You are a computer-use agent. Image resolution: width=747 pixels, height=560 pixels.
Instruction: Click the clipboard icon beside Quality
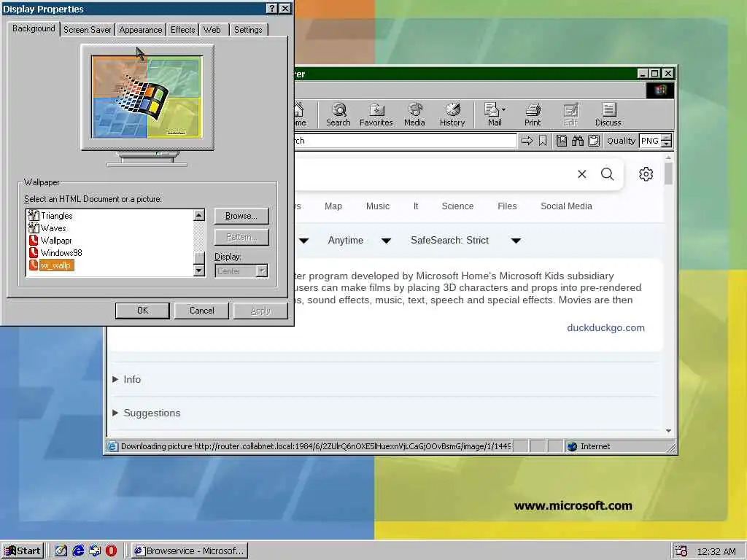594,141
